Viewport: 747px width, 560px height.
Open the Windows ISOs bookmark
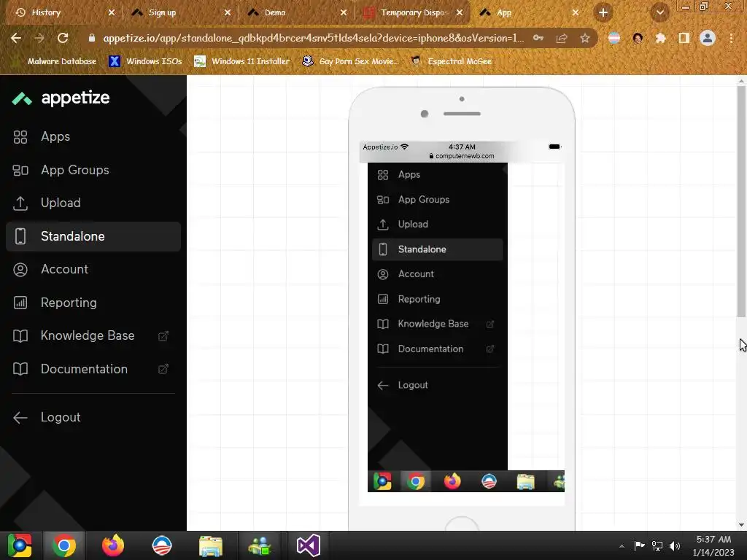(x=145, y=61)
